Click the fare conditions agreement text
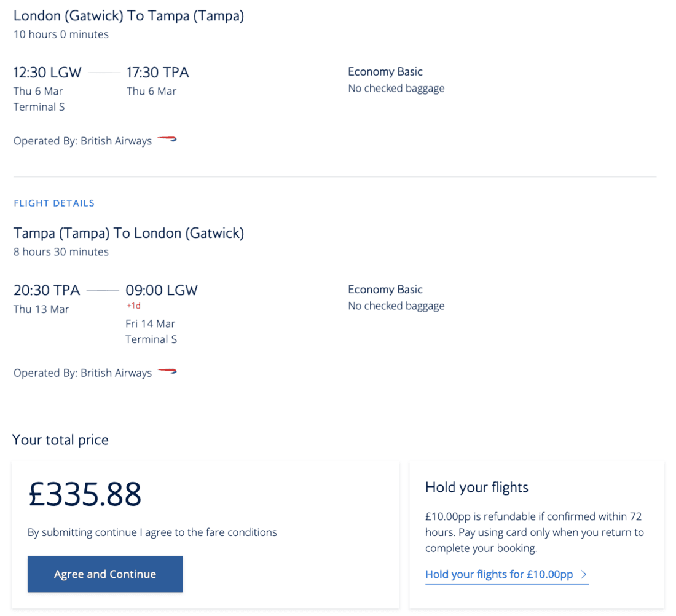 click(152, 532)
